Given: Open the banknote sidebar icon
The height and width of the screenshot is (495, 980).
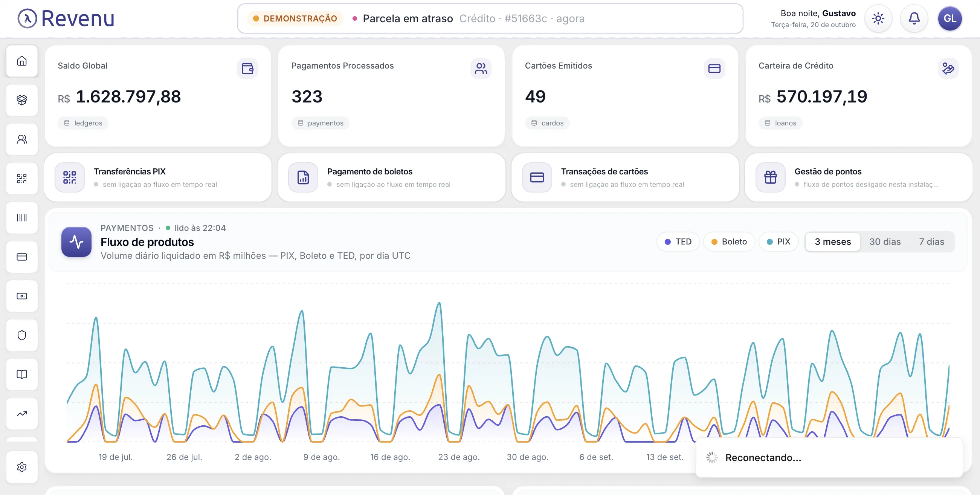Looking at the screenshot, I should (x=22, y=296).
